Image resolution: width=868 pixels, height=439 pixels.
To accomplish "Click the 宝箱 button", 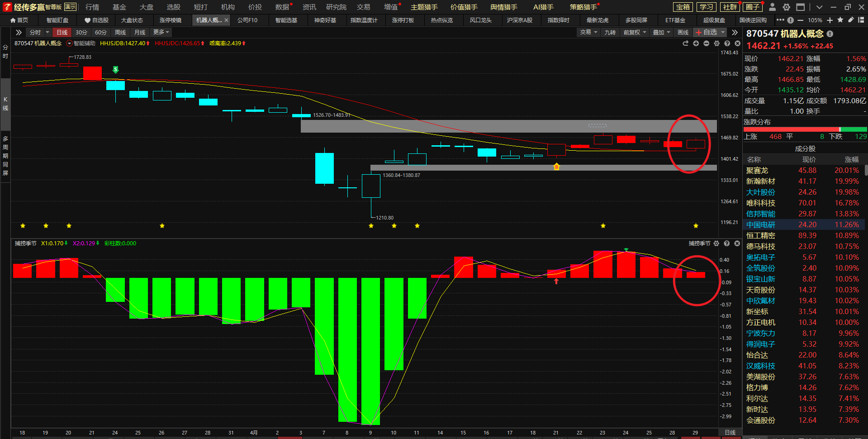I will [x=683, y=7].
